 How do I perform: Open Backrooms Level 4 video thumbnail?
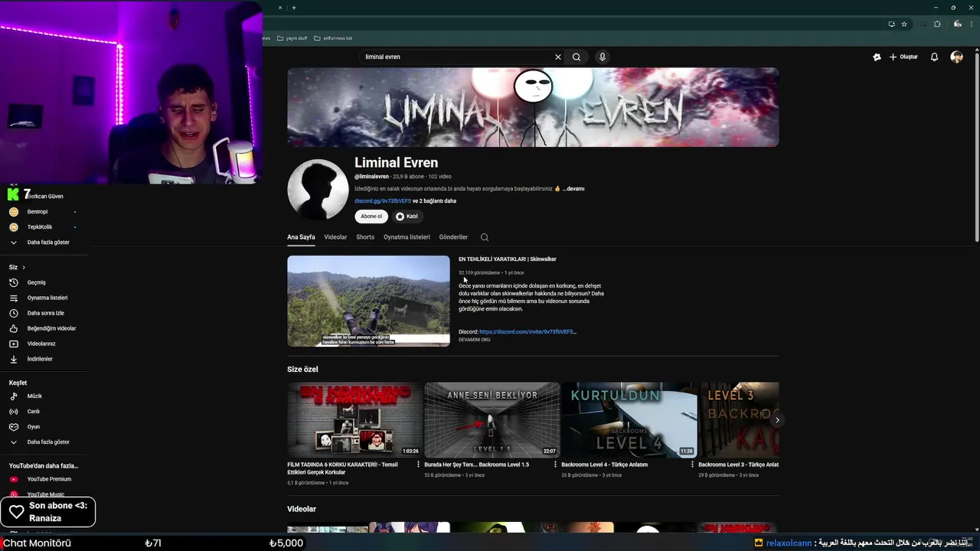629,420
